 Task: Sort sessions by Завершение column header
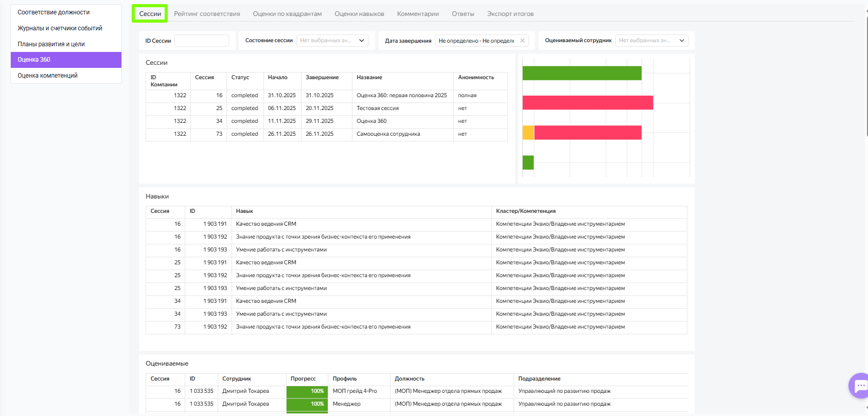(322, 78)
